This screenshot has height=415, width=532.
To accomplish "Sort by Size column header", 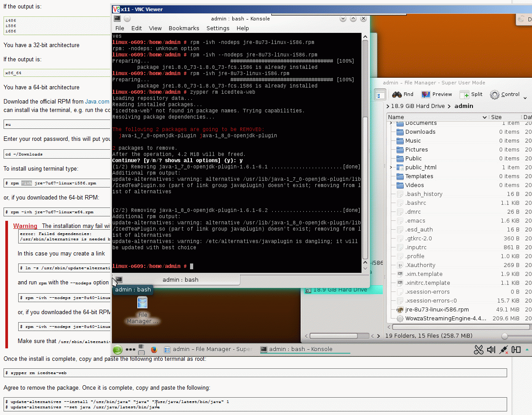I will click(505, 117).
